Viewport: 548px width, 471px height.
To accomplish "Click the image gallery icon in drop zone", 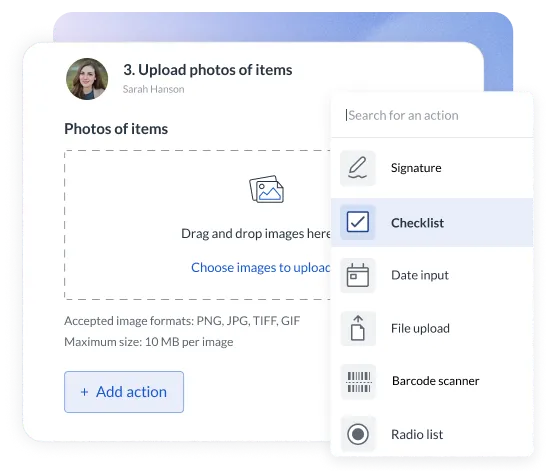I will point(266,189).
